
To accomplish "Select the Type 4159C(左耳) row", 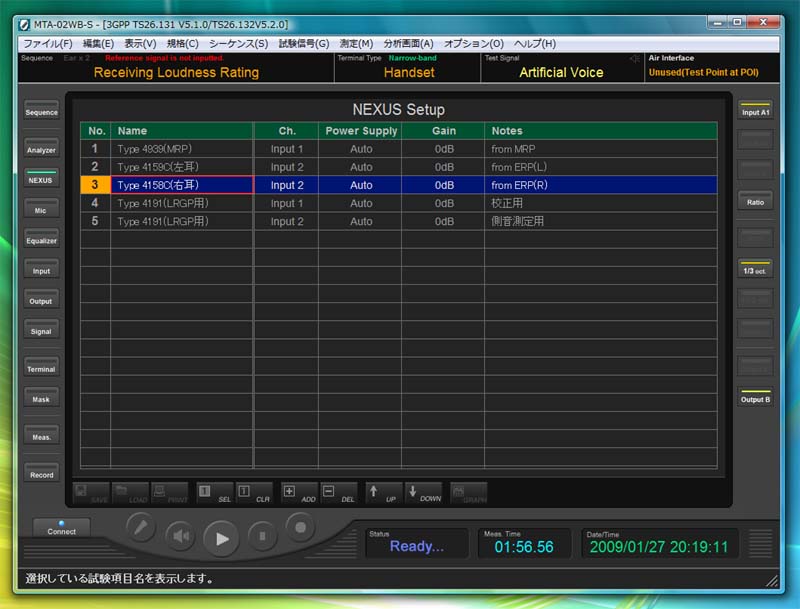I will pyautogui.click(x=398, y=167).
